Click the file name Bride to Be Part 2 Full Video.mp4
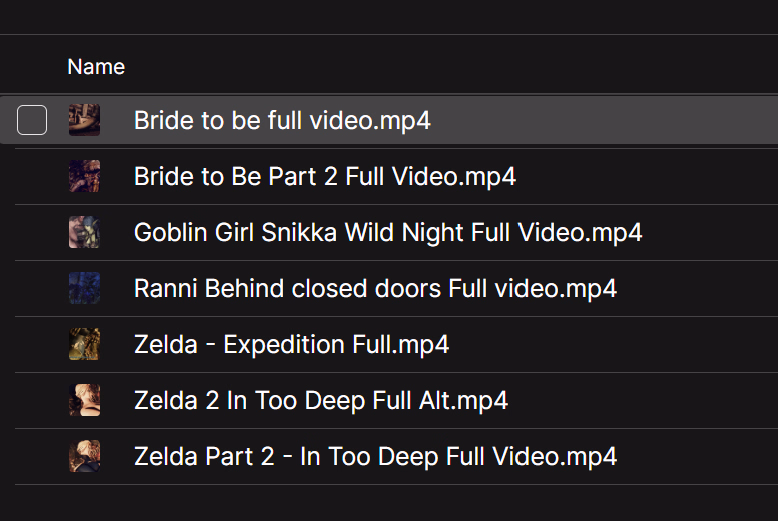Image resolution: width=778 pixels, height=521 pixels. point(325,177)
